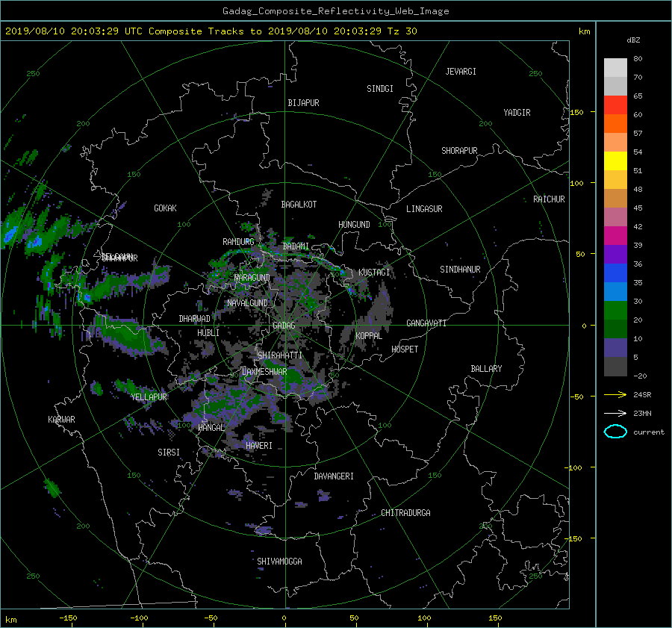This screenshot has width=672, height=628.
Task: Click the 'SHORAPUR' city label
Action: 459,151
